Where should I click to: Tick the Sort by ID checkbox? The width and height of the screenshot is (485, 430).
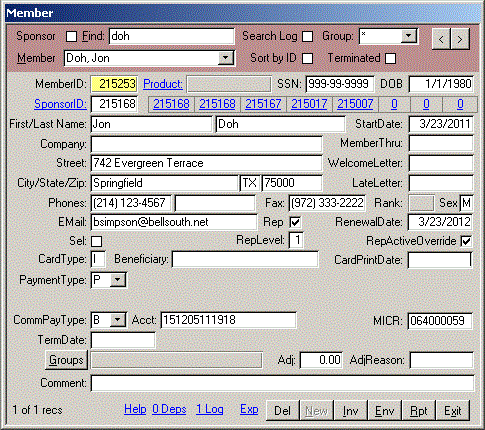pos(307,58)
